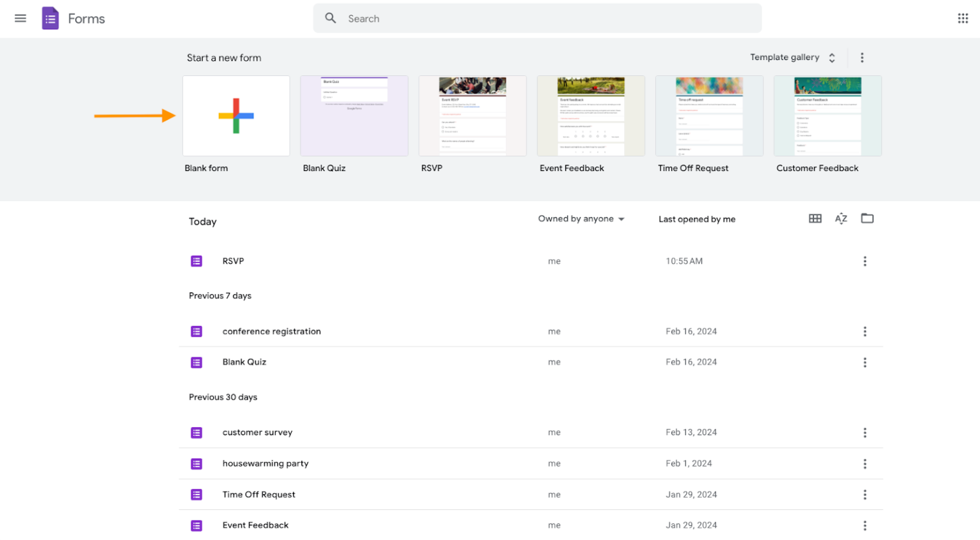Open the housewarming party form

click(x=265, y=463)
